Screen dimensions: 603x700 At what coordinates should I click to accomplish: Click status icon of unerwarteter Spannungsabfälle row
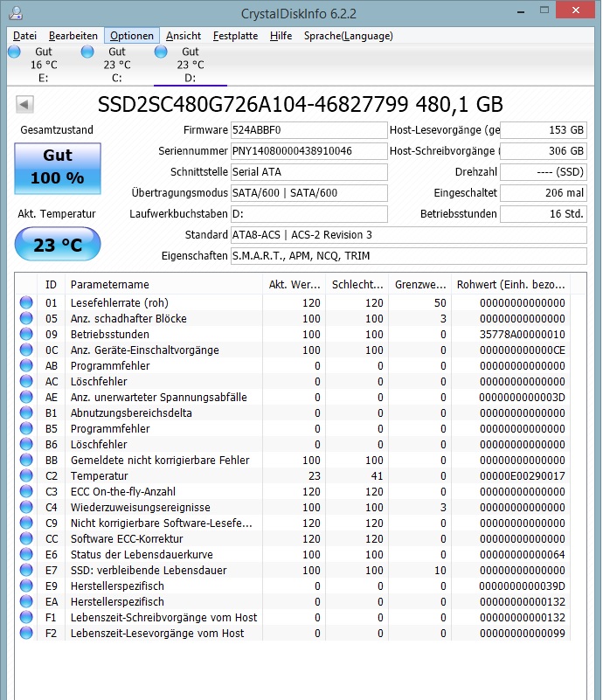pyautogui.click(x=26, y=397)
